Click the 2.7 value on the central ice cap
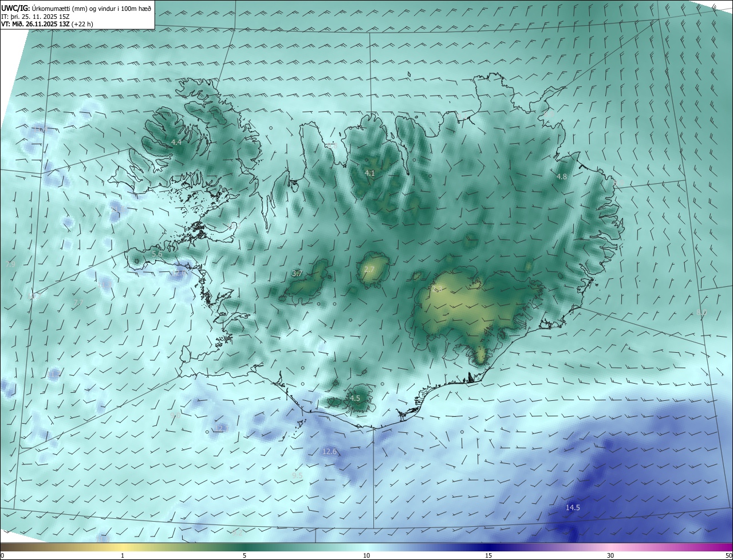 click(369, 270)
